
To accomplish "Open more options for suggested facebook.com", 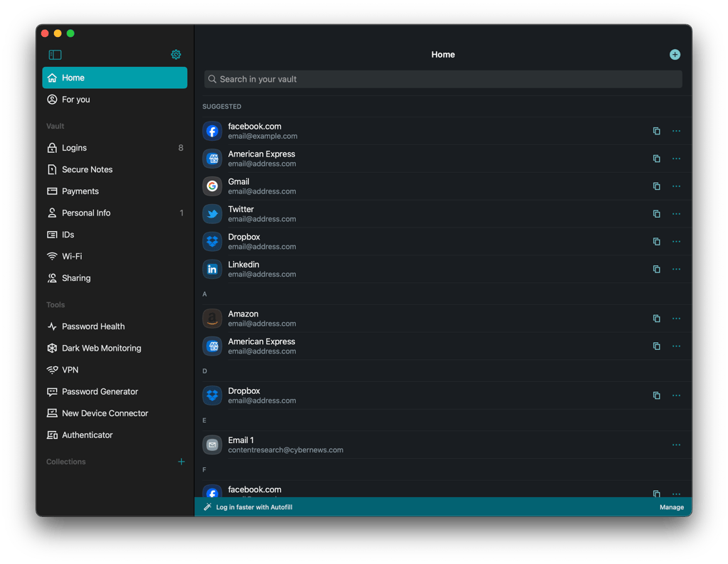I will coord(676,131).
